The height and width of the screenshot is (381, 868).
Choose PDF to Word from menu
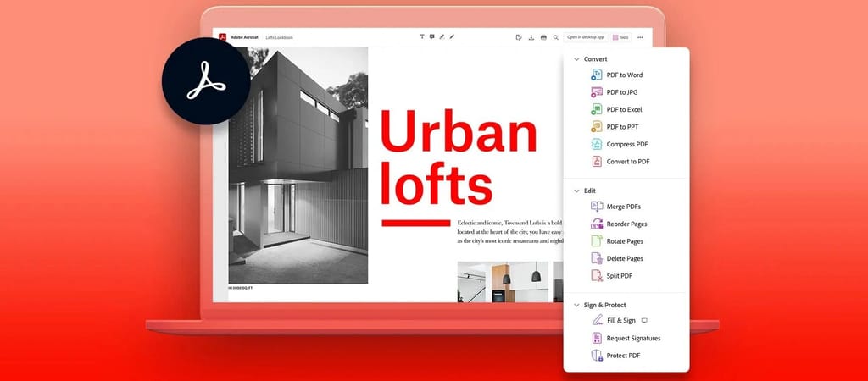(x=624, y=75)
